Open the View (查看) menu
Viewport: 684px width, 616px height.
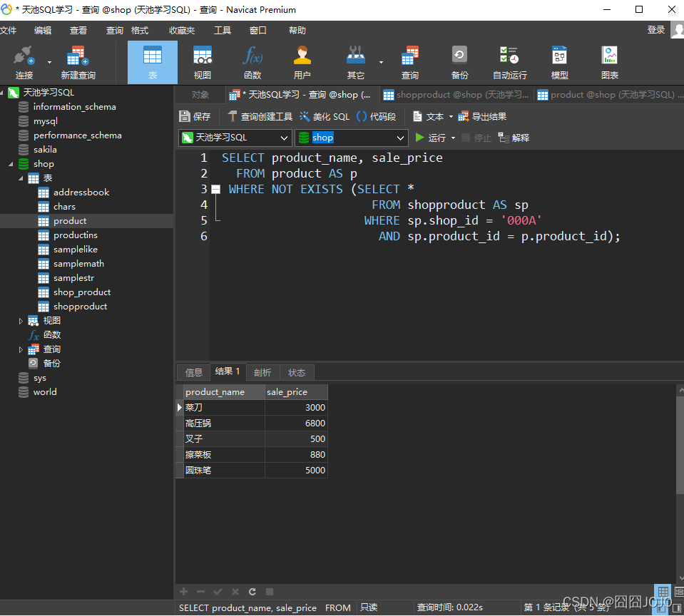click(x=78, y=31)
